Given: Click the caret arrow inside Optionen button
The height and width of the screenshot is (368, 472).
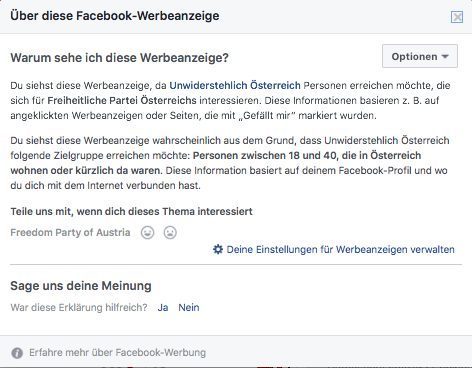Looking at the screenshot, I should coord(445,57).
